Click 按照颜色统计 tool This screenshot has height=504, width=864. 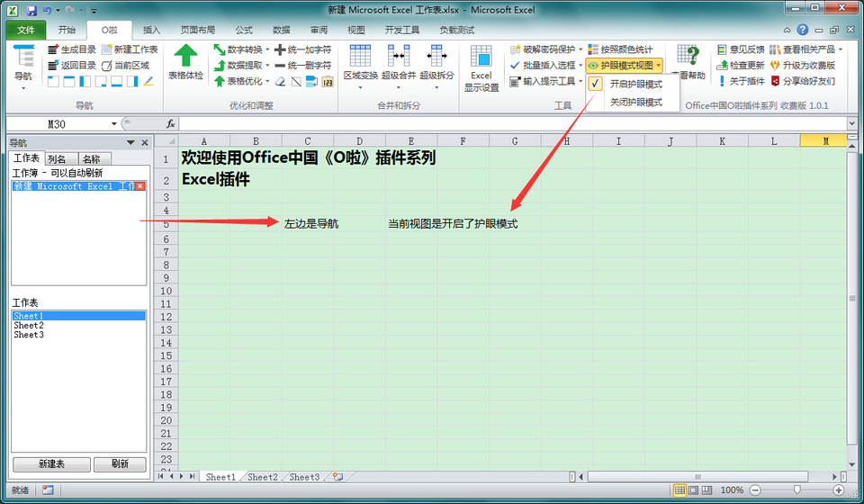coord(620,49)
